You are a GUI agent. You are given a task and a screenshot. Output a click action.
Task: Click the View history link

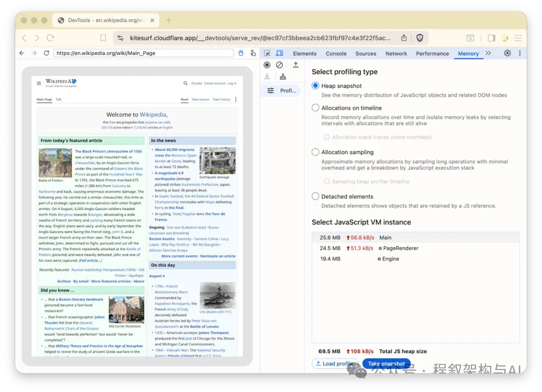coord(221,99)
